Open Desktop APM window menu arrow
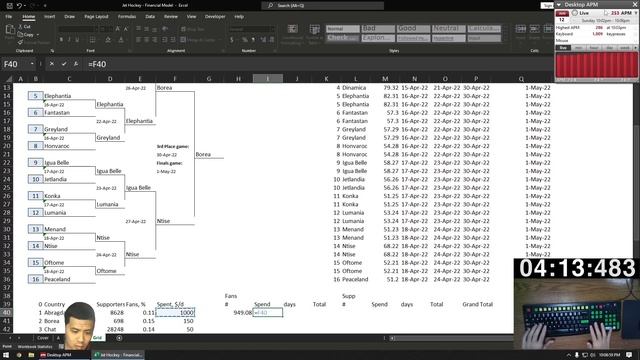640x360 pixels. 558,4
